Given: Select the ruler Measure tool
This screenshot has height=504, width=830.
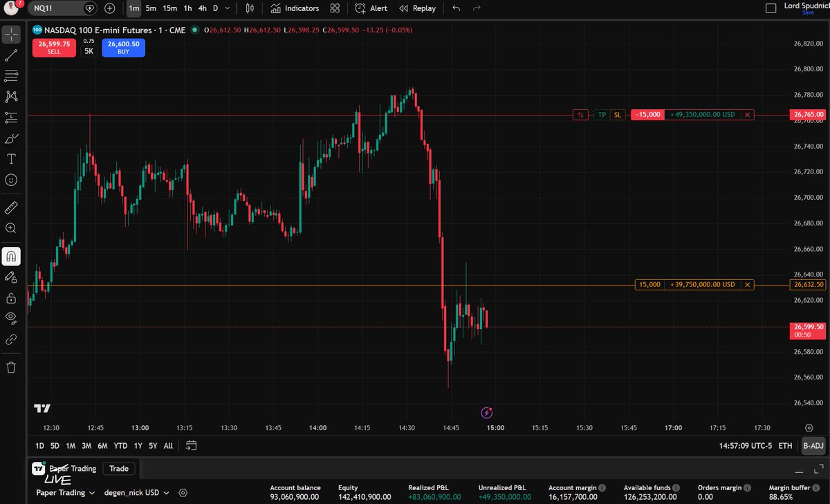Looking at the screenshot, I should coord(11,207).
